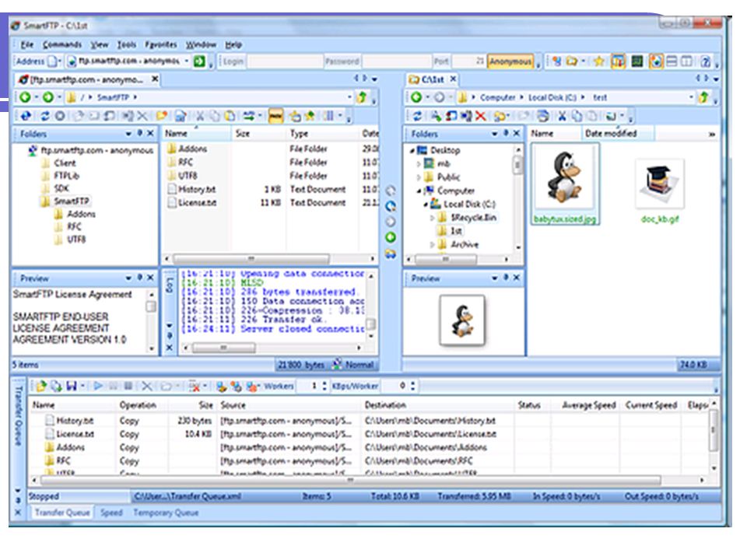Go back with remote pane green back arrow
Viewport: 747px width, 560px height.
[25, 97]
